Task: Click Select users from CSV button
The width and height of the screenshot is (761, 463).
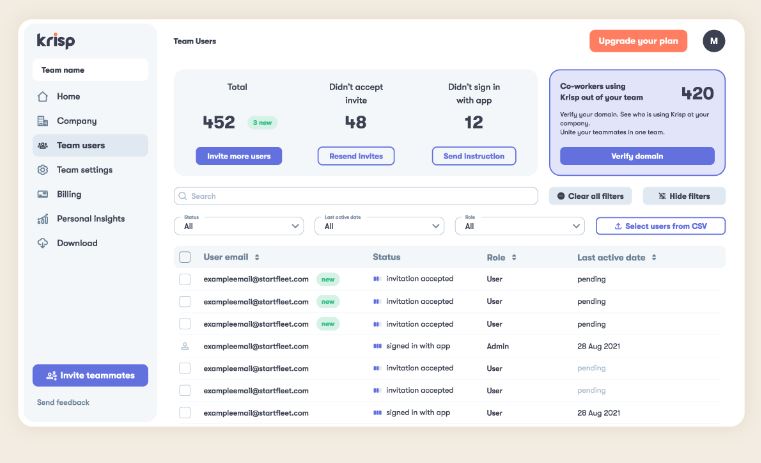Action: [x=661, y=226]
